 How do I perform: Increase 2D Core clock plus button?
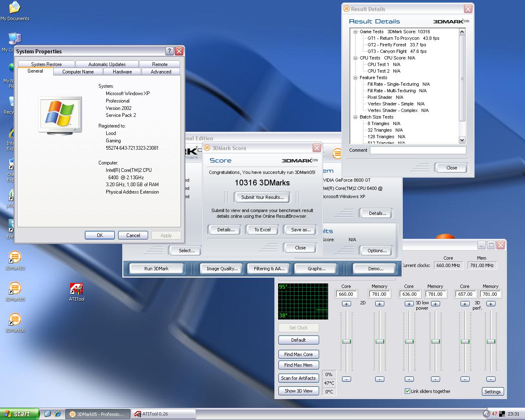click(346, 304)
